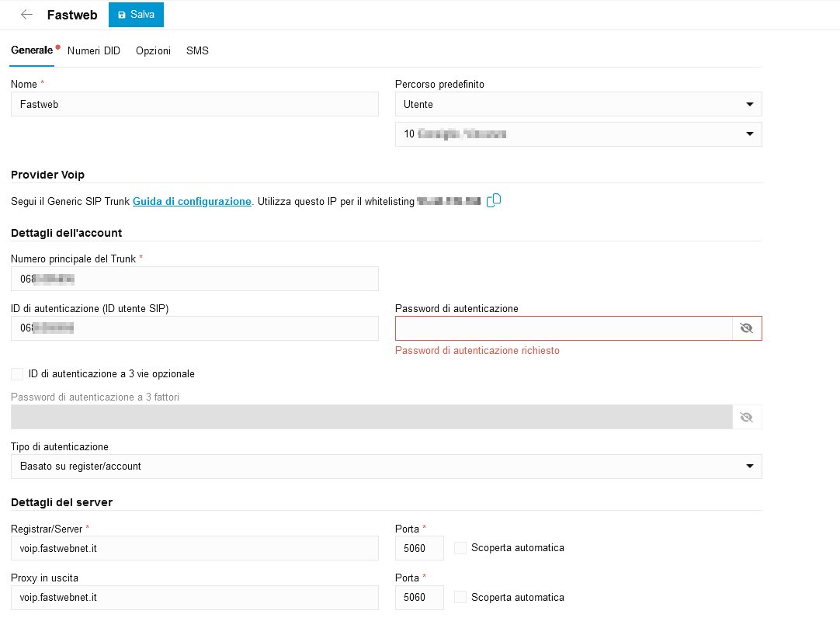Go back using the left arrow icon
Viewport: 840px width, 635px height.
[26, 15]
